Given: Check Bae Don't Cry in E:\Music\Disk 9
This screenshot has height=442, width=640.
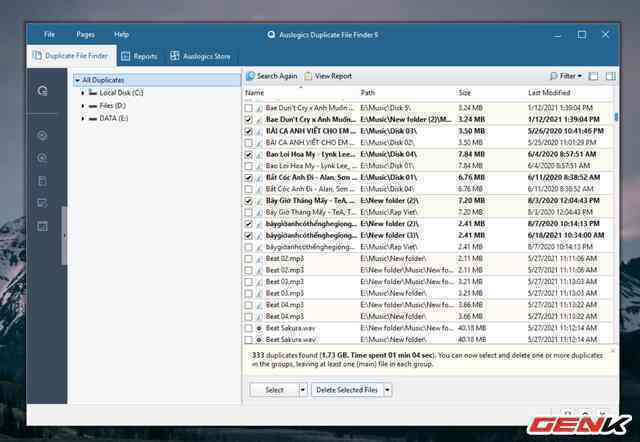Looking at the screenshot, I should [x=248, y=108].
